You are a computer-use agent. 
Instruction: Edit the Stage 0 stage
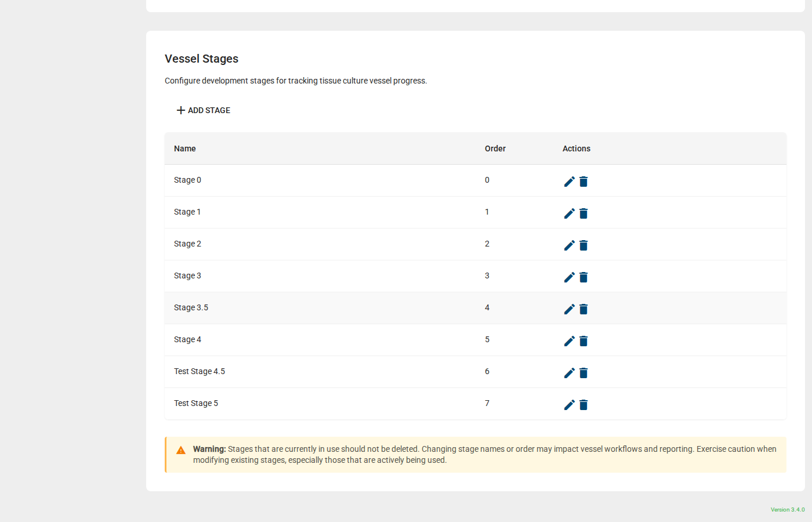pyautogui.click(x=569, y=181)
